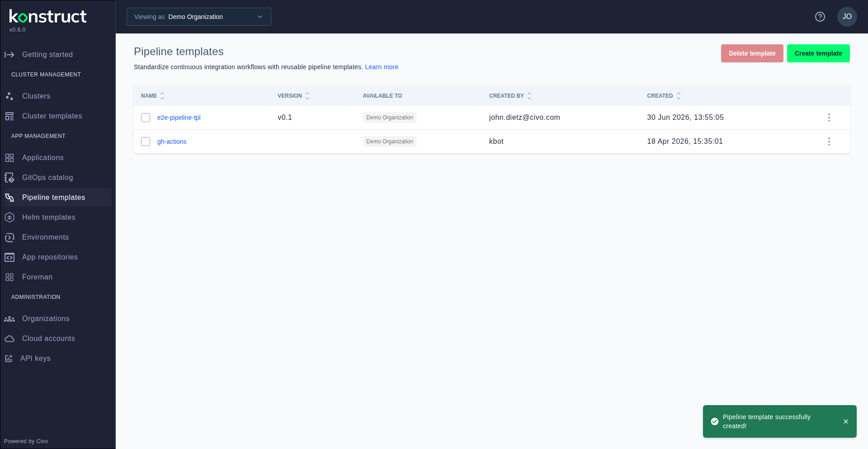The height and width of the screenshot is (449, 868).
Task: Sort table by Version column
Action: pyautogui.click(x=294, y=96)
